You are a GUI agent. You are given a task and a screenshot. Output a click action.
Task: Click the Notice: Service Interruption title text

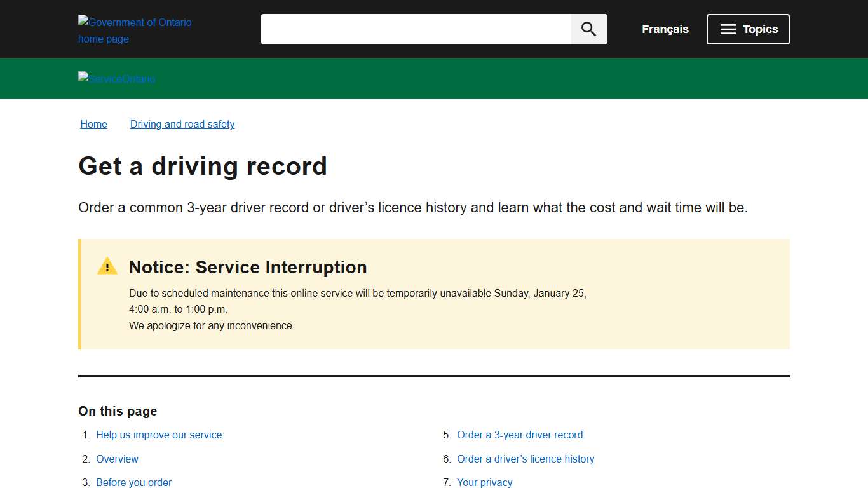click(248, 268)
